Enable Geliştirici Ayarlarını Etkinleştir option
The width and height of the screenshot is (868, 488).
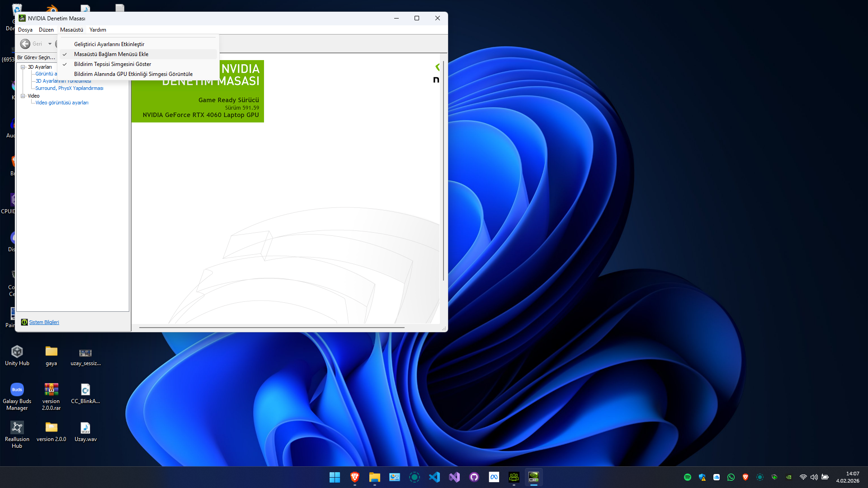[x=139, y=44]
